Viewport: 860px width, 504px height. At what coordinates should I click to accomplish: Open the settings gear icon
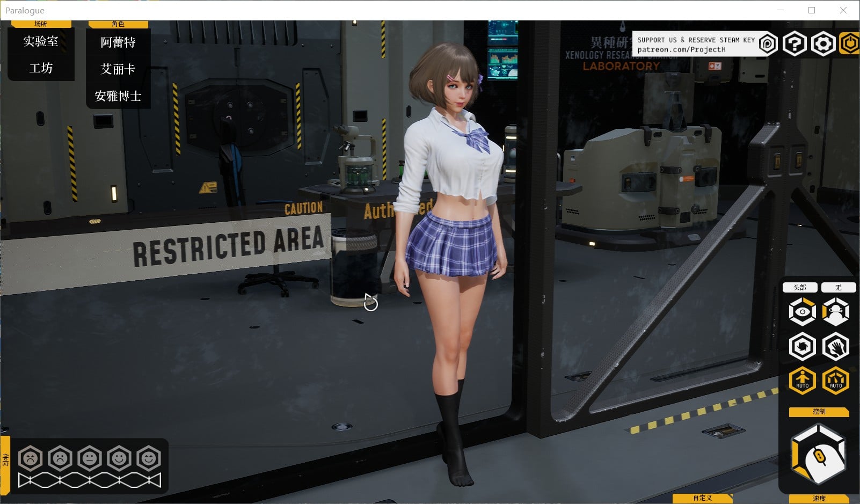click(822, 44)
